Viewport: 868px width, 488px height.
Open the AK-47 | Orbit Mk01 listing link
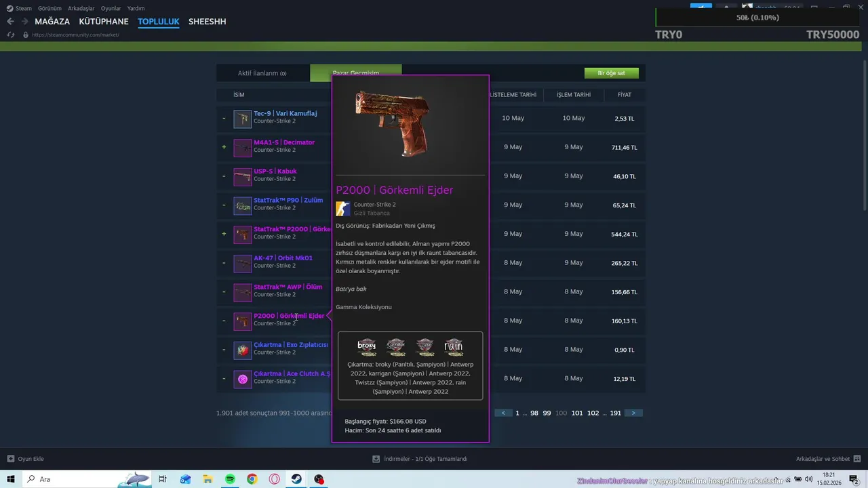pos(283,258)
